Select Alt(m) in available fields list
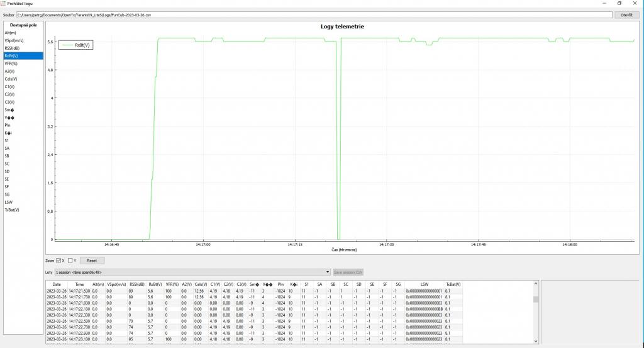The width and height of the screenshot is (644, 348). 11,32
